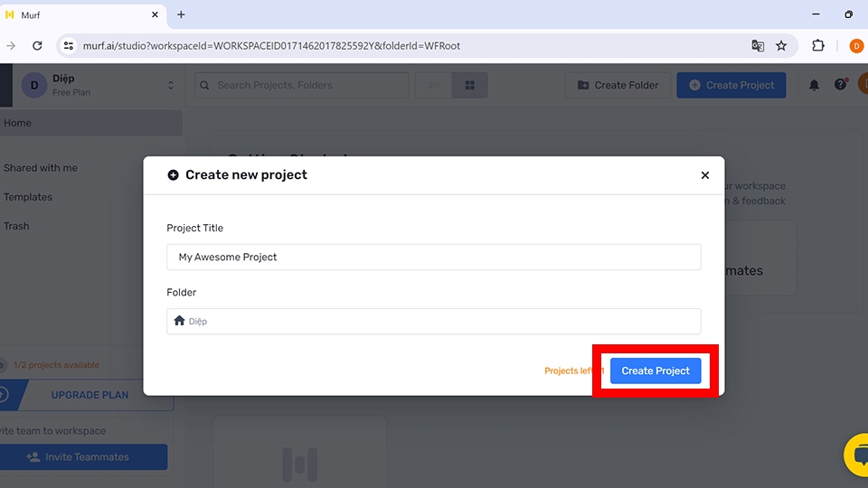Screen dimensions: 868x488
Task: Click the Projects left label in the dialog
Action: click(x=574, y=371)
